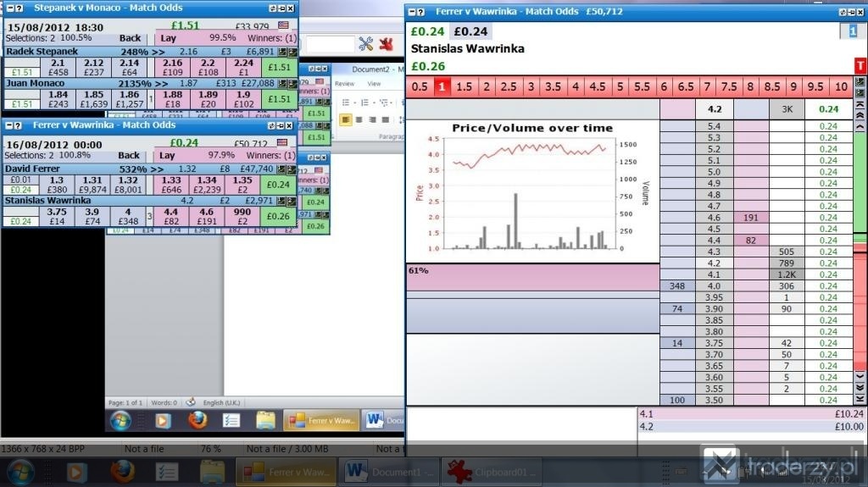The height and width of the screenshot is (487, 868).
Task: Lay Radek Stepanek at 2.16
Action: [x=173, y=68]
